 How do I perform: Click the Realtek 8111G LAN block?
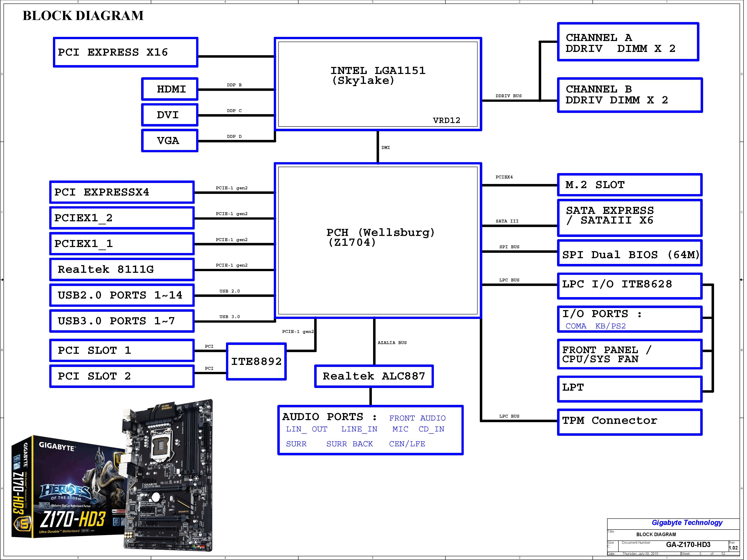click(122, 269)
